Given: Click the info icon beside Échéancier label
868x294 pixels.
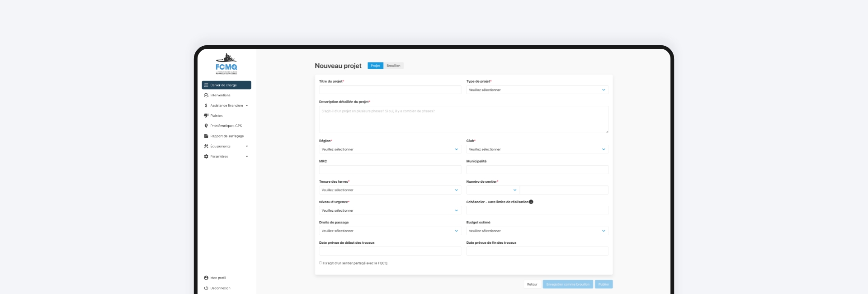Looking at the screenshot, I should pyautogui.click(x=531, y=202).
